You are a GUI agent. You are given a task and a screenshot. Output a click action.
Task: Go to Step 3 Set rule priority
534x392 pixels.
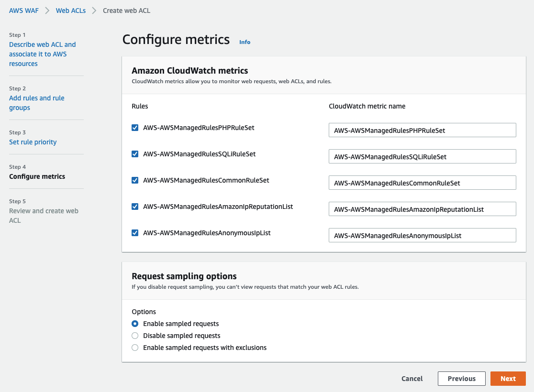[x=33, y=142]
